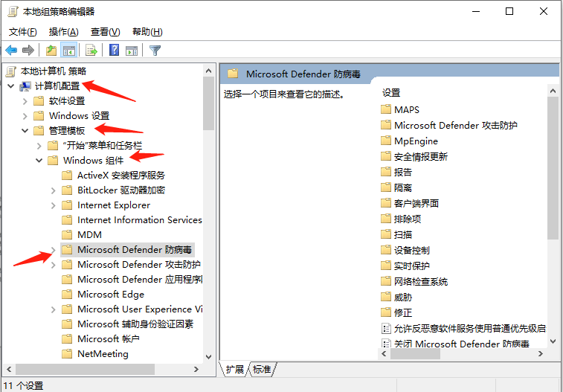The image size is (563, 392).
Task: Click the folder icon next to 隔离
Action: (386, 187)
